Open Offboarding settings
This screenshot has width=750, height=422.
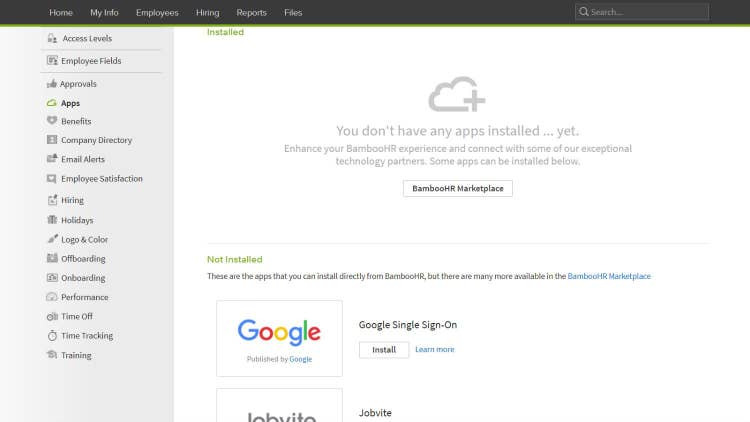click(83, 258)
